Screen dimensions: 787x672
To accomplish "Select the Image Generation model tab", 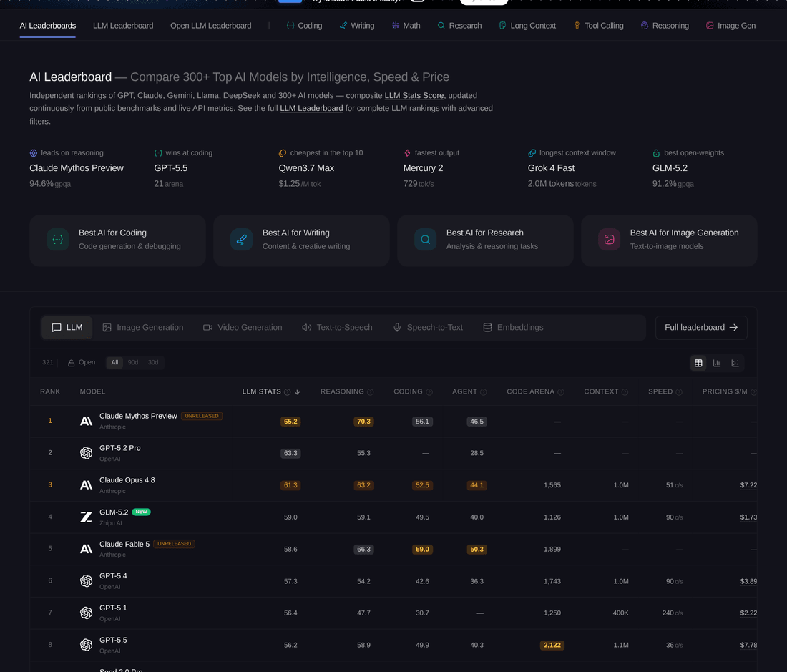I will pos(143,327).
